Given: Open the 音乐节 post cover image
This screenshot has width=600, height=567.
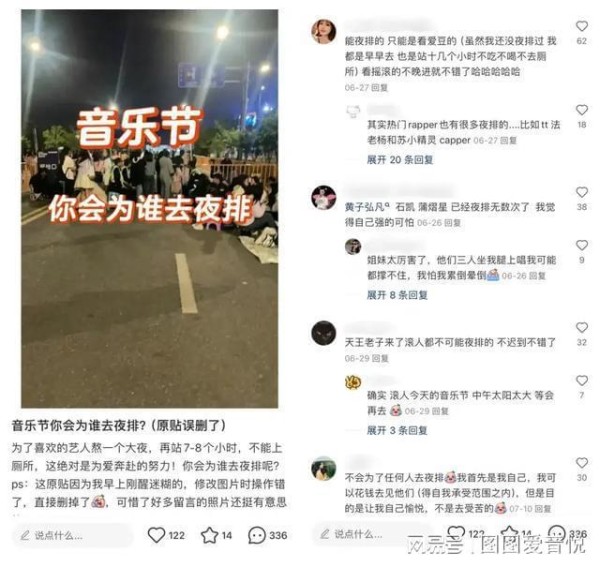Looking at the screenshot, I should coord(150,209).
